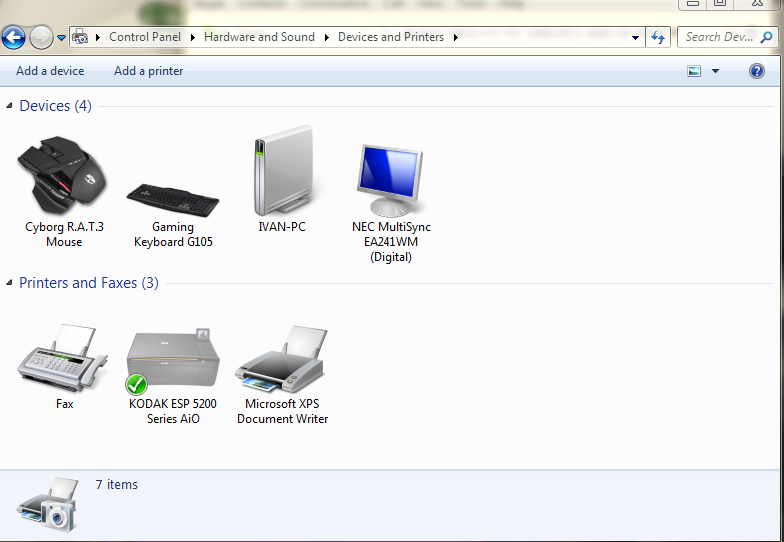The width and height of the screenshot is (784, 542).
Task: Click the Forward navigation arrow
Action: pyautogui.click(x=41, y=38)
